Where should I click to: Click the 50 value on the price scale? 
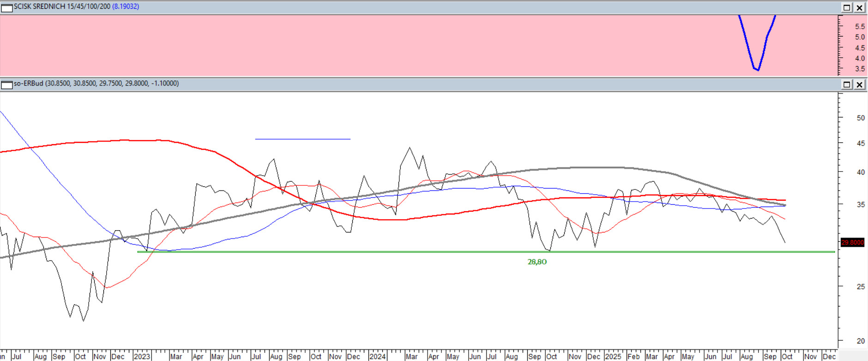coord(861,118)
